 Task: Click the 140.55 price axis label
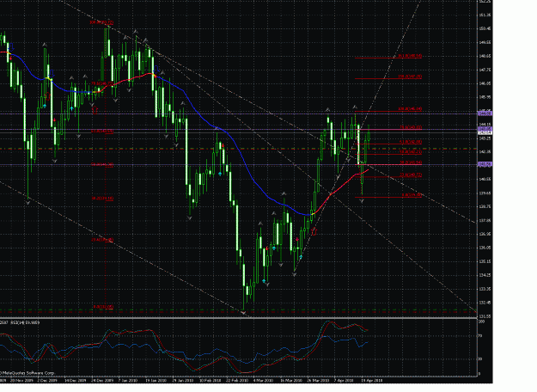pos(485,179)
